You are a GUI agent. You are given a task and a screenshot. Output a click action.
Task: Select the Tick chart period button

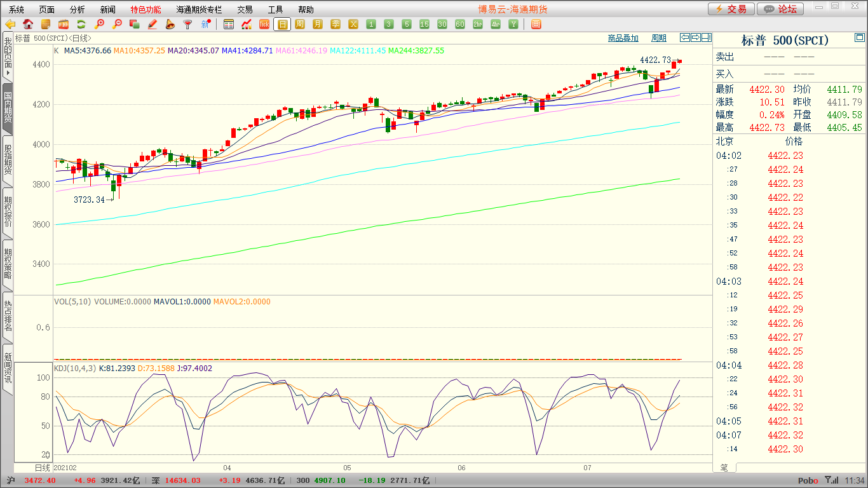(x=264, y=24)
